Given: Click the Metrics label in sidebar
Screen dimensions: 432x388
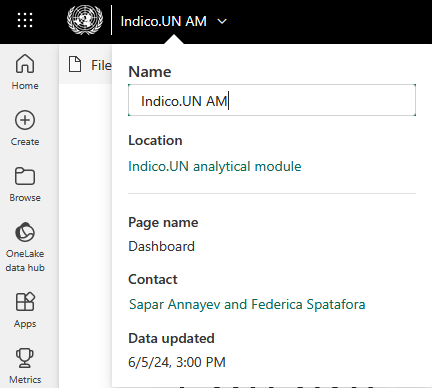Looking at the screenshot, I should [25, 380].
